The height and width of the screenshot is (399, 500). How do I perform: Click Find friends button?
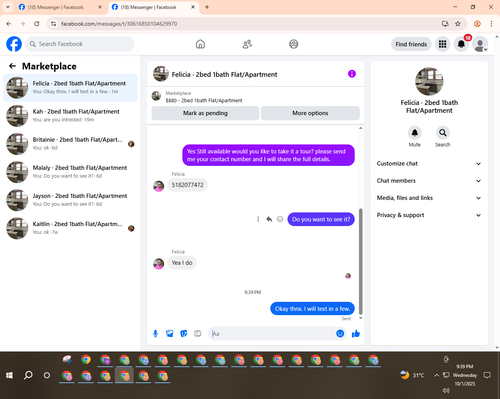tap(411, 44)
